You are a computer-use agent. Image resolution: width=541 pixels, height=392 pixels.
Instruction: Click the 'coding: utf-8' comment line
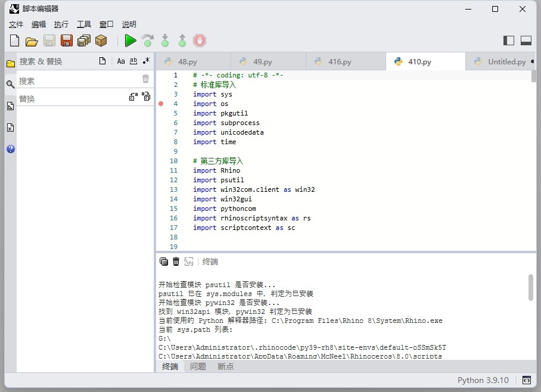point(238,75)
